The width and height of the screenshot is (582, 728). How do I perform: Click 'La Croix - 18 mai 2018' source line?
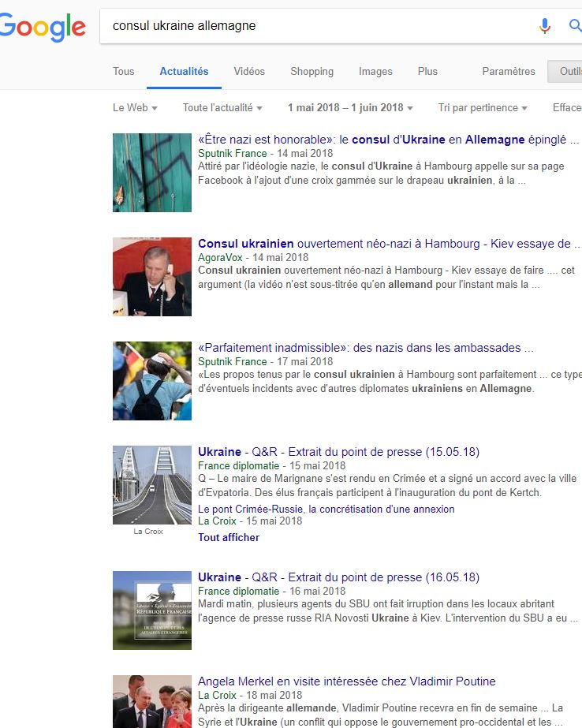(x=250, y=695)
